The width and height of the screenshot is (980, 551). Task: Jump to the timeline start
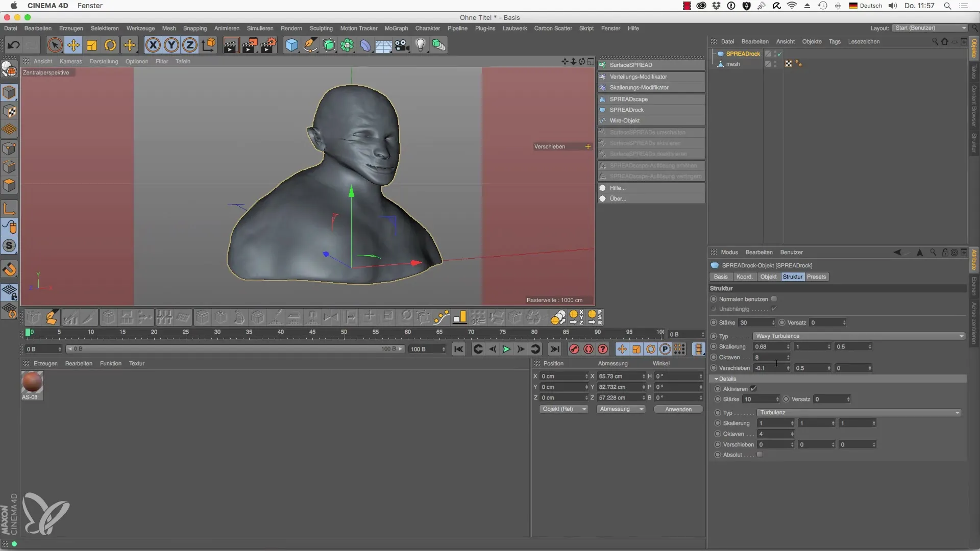459,349
